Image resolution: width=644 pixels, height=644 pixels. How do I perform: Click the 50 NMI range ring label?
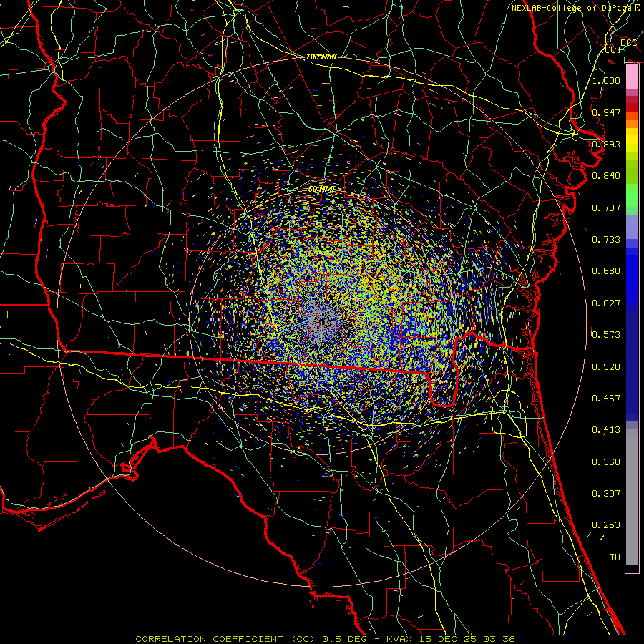321,189
